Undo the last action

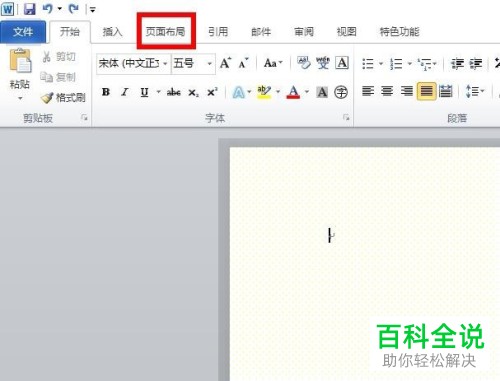coord(47,9)
